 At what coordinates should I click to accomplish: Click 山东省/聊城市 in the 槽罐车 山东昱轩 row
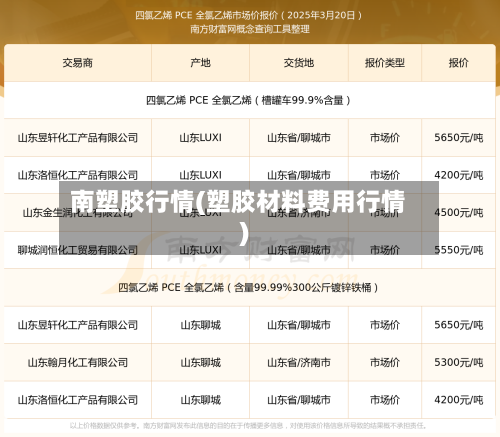point(299,138)
